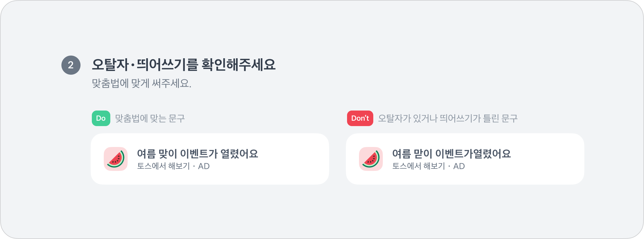Click the AD label in the Do card
This screenshot has width=644, height=239.
[204, 166]
